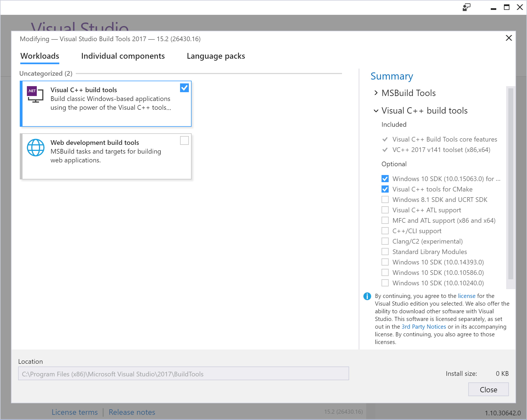Viewport: 527px width, 420px height.
Task: Close the Modifying dialog with X
Action: tap(509, 38)
